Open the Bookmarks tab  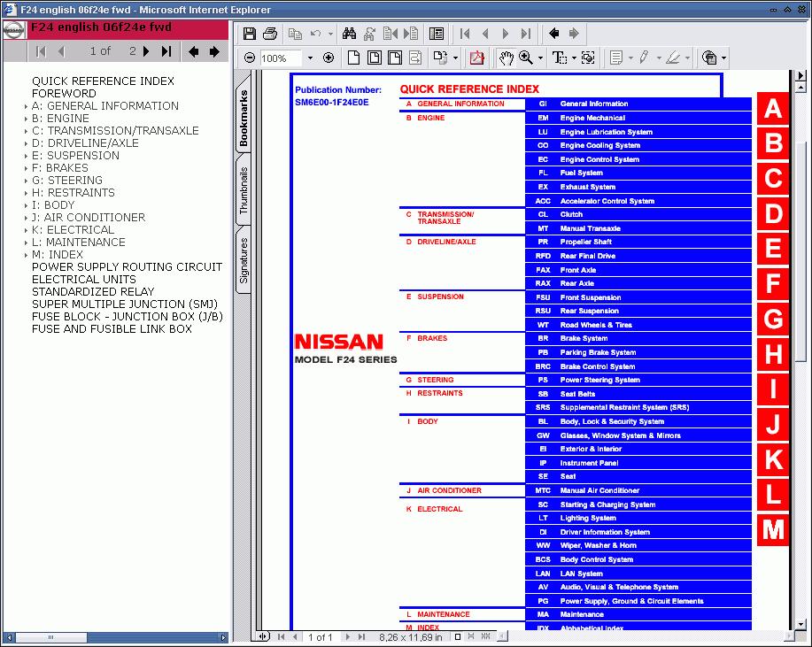coord(244,117)
